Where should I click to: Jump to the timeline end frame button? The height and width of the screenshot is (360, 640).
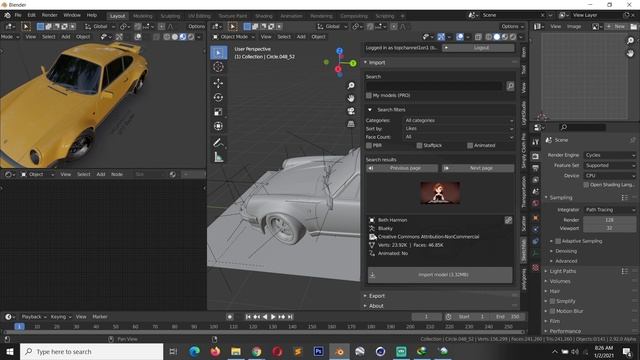[x=290, y=317]
